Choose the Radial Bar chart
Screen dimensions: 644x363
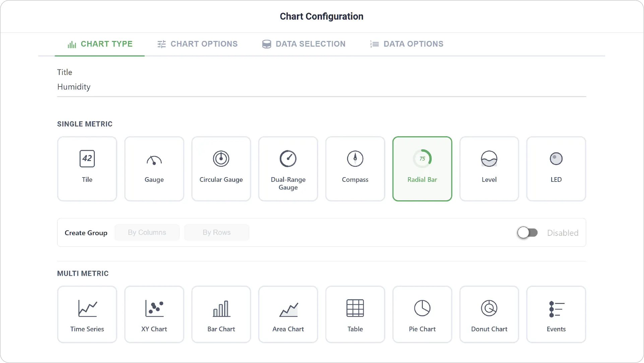(422, 169)
